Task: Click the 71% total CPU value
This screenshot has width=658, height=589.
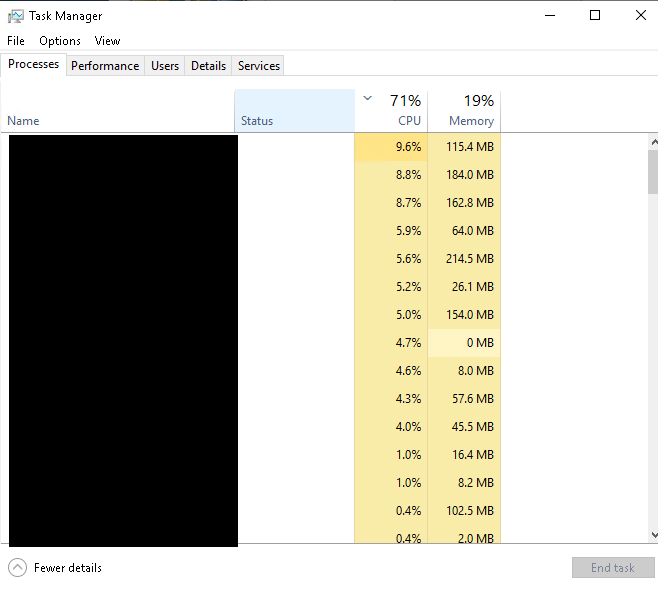Action: [x=405, y=101]
